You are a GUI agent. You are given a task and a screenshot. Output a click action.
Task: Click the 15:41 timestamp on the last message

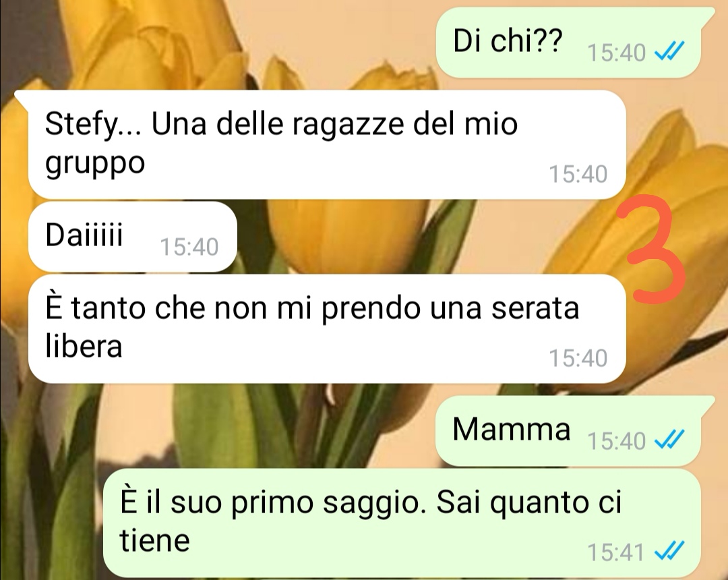(x=615, y=552)
